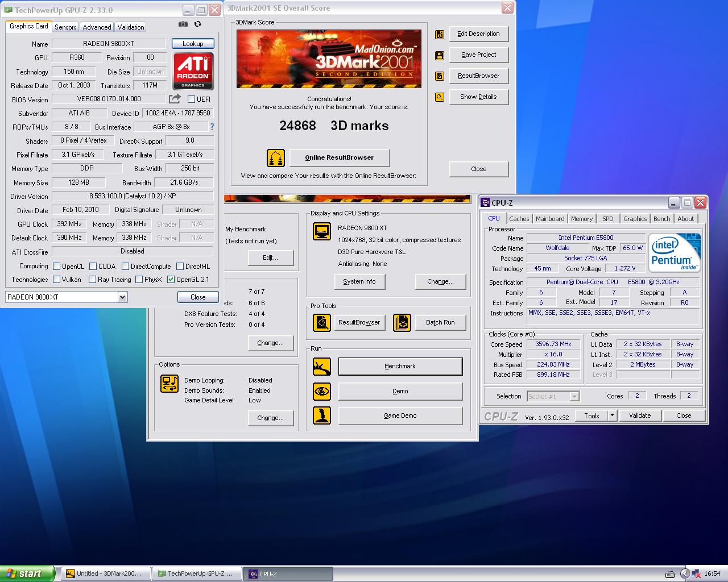Click the Windows start button
The width and height of the screenshot is (728, 582).
[x=27, y=573]
